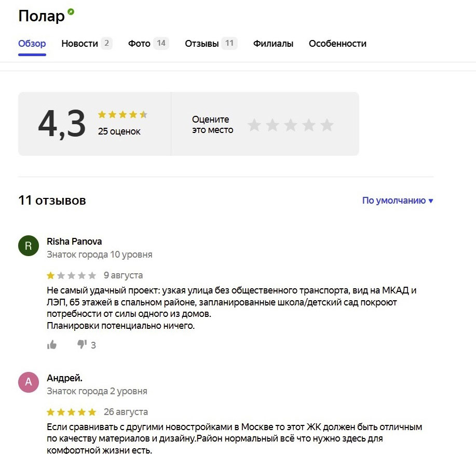Open Андрей's pink avatar
This screenshot has width=476, height=454.
coord(29,382)
